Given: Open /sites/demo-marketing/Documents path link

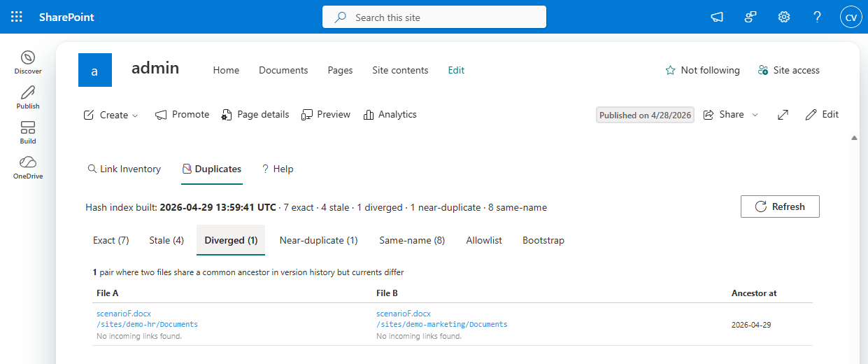Looking at the screenshot, I should click(441, 325).
